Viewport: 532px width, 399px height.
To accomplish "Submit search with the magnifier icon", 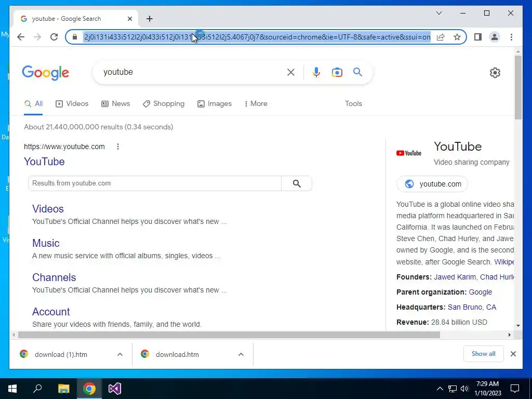I will (357, 72).
